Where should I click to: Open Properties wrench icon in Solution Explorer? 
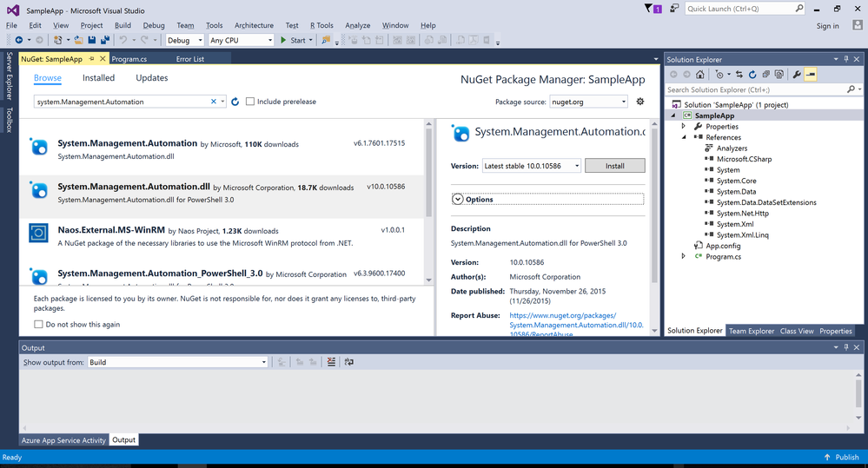[797, 74]
